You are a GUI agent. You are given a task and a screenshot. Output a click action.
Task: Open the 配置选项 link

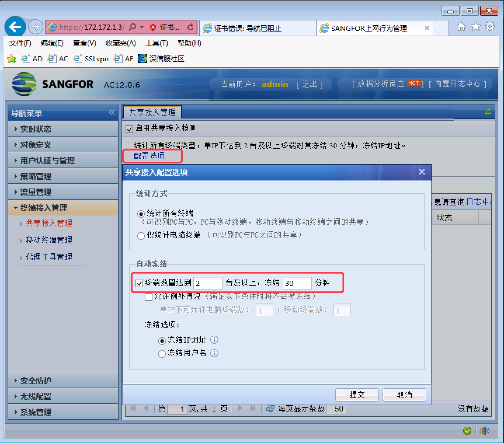click(x=149, y=156)
